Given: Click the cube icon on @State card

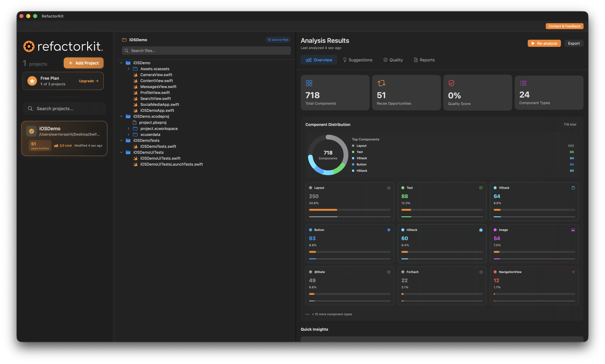Looking at the screenshot, I should [x=389, y=272].
